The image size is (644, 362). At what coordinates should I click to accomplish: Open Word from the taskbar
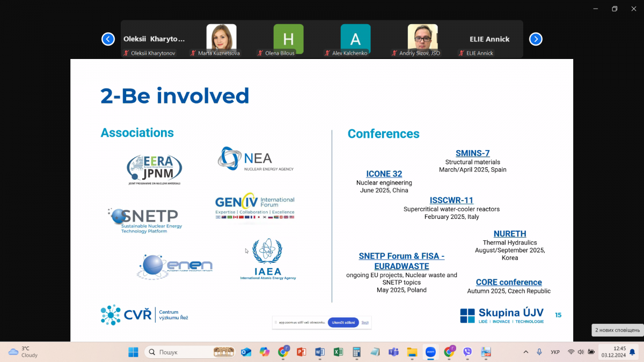coord(320,352)
